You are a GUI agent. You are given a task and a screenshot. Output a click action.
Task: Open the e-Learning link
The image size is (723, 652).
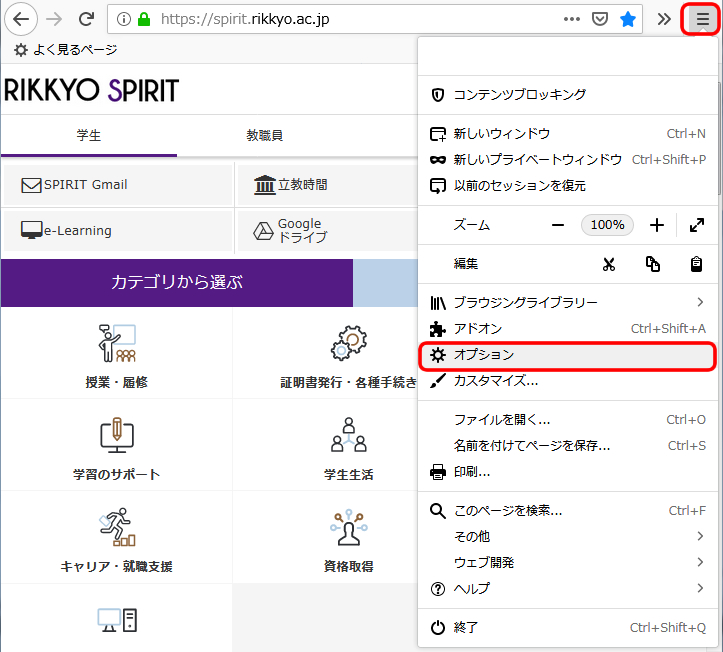(x=118, y=230)
